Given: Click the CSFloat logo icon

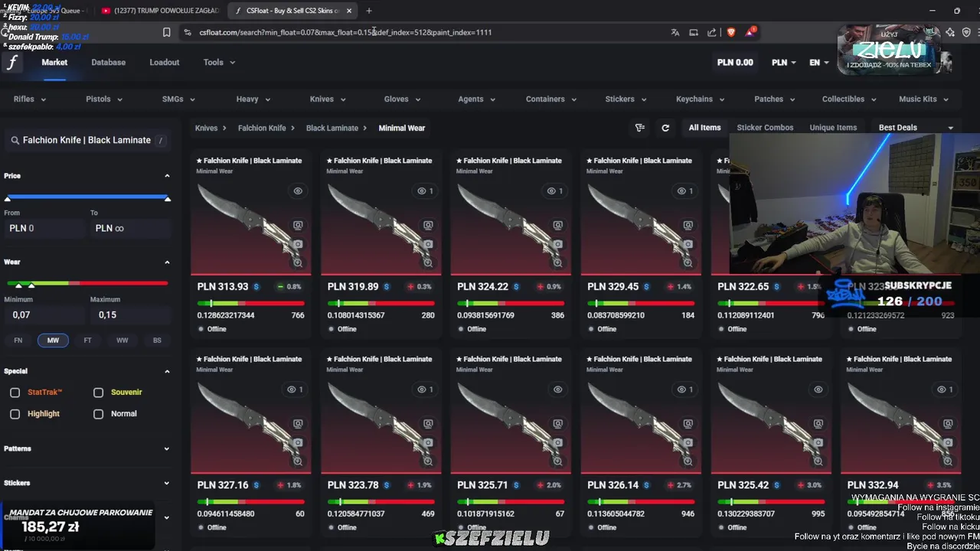Looking at the screenshot, I should coord(12,63).
